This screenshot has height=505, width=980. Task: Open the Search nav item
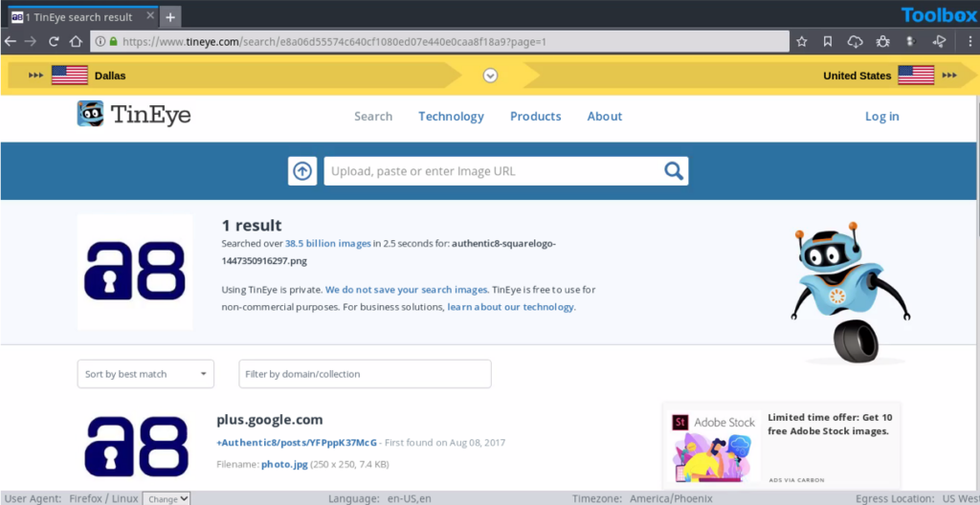click(373, 117)
